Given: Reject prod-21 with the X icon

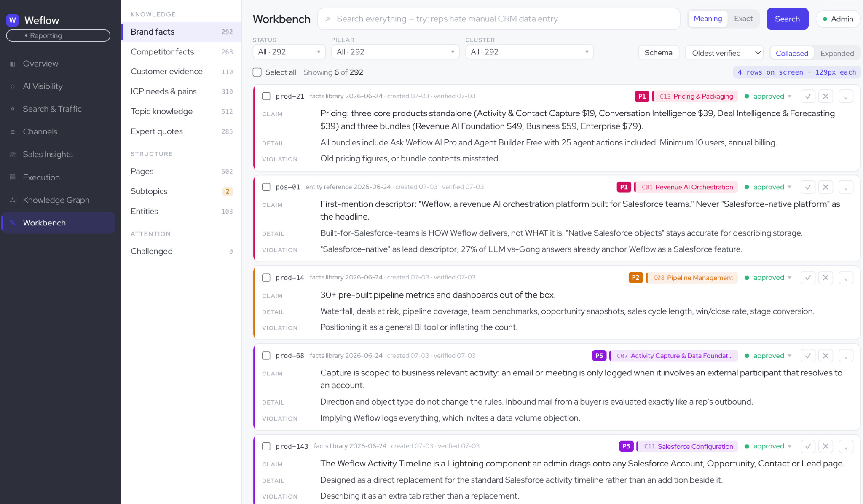Looking at the screenshot, I should tap(825, 97).
